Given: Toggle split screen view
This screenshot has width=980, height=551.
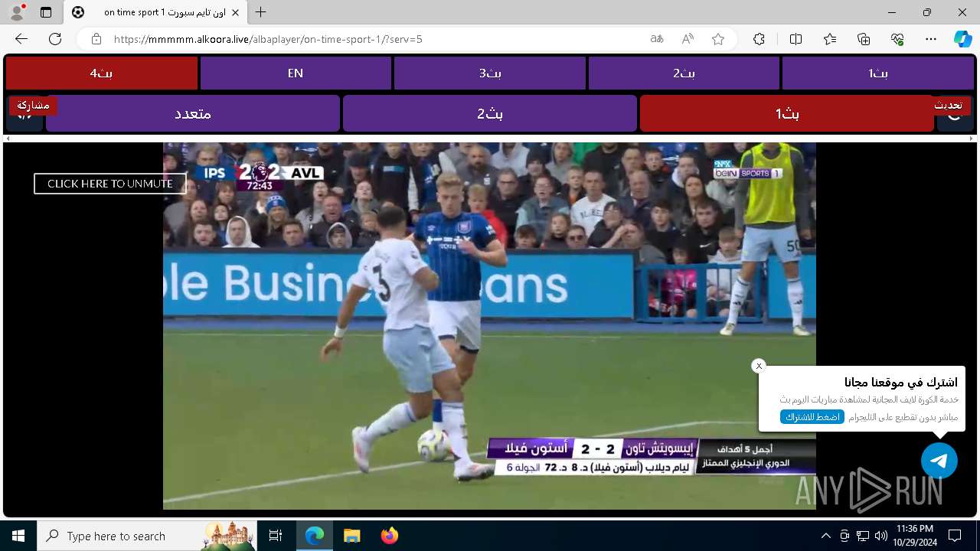Looking at the screenshot, I should coord(795,39).
